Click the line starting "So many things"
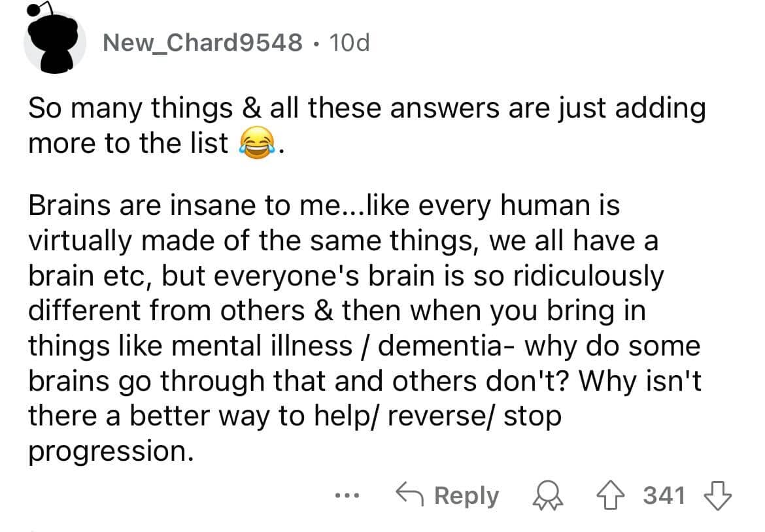Screen dimensions: 765x532 tap(366, 108)
